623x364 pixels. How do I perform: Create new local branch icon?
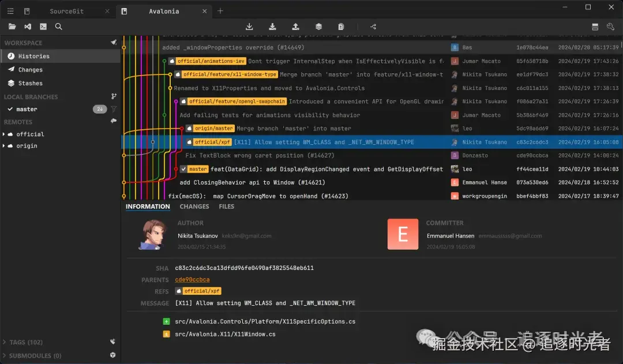tap(114, 96)
